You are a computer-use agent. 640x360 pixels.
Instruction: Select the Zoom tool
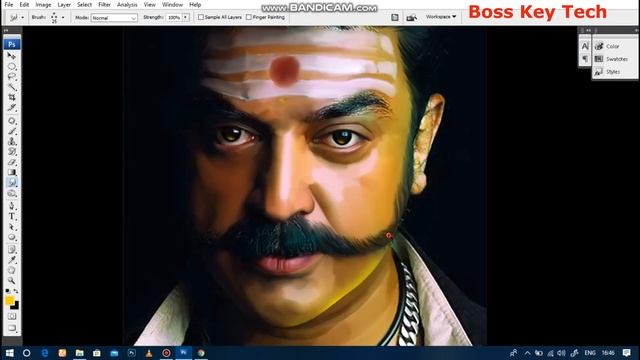coord(12,280)
